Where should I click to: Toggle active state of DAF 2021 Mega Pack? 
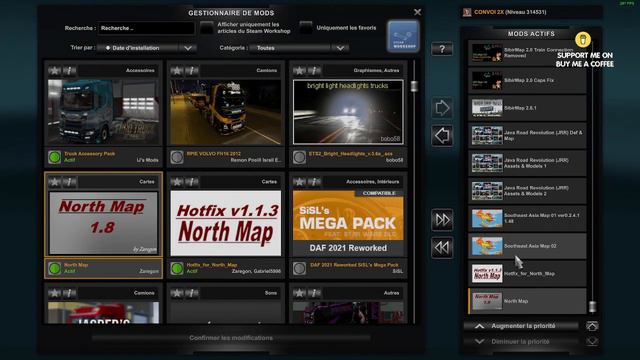[x=299, y=269]
